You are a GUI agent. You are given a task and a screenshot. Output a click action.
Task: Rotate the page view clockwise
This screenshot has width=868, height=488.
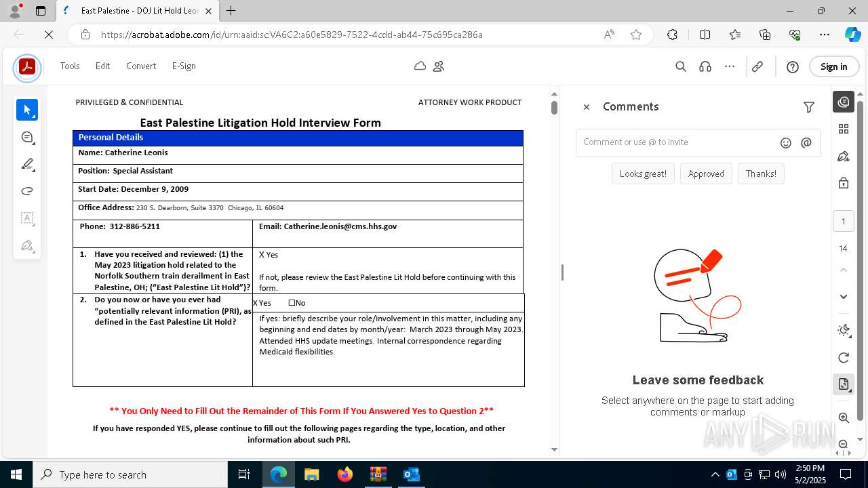(844, 357)
